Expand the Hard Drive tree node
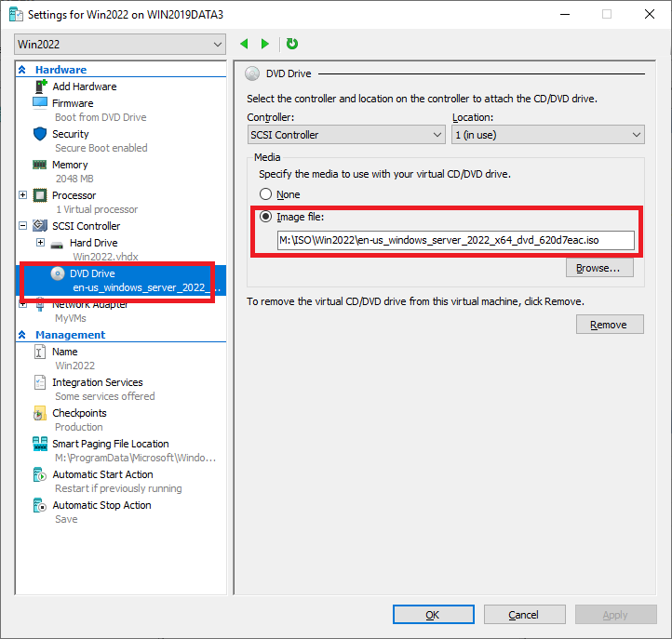 coord(40,243)
